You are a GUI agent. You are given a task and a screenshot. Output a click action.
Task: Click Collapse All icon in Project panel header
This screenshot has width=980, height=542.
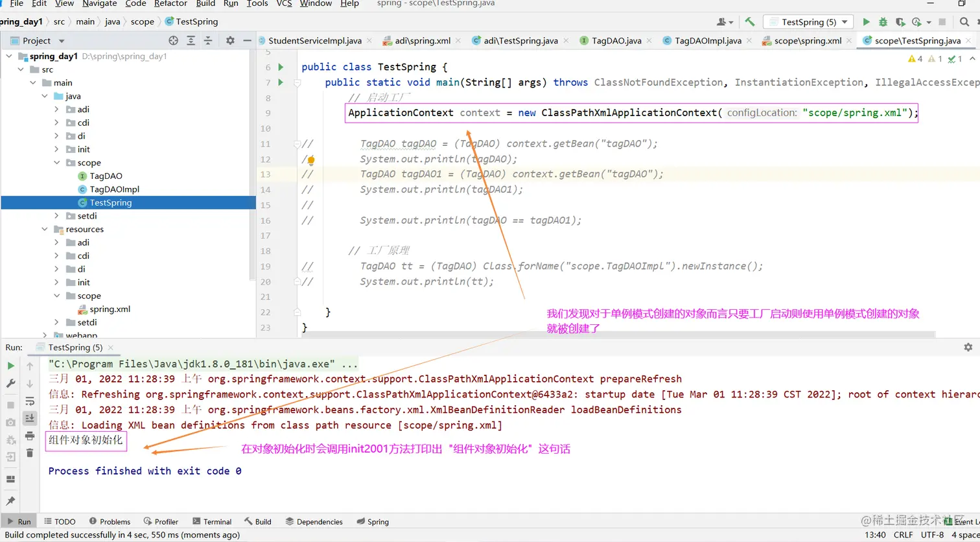point(208,40)
